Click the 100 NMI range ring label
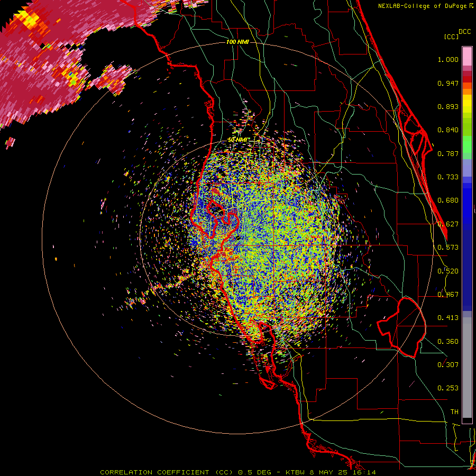 (x=237, y=42)
